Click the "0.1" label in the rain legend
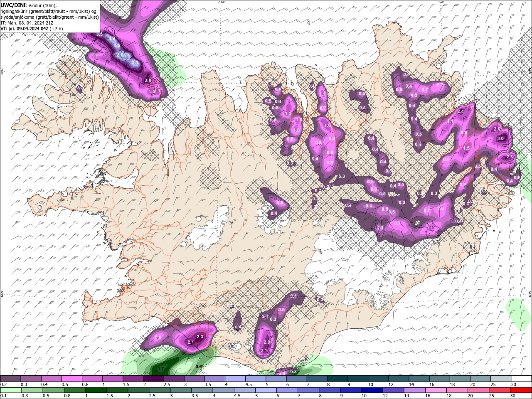This screenshot has width=532, height=399. click(3, 396)
